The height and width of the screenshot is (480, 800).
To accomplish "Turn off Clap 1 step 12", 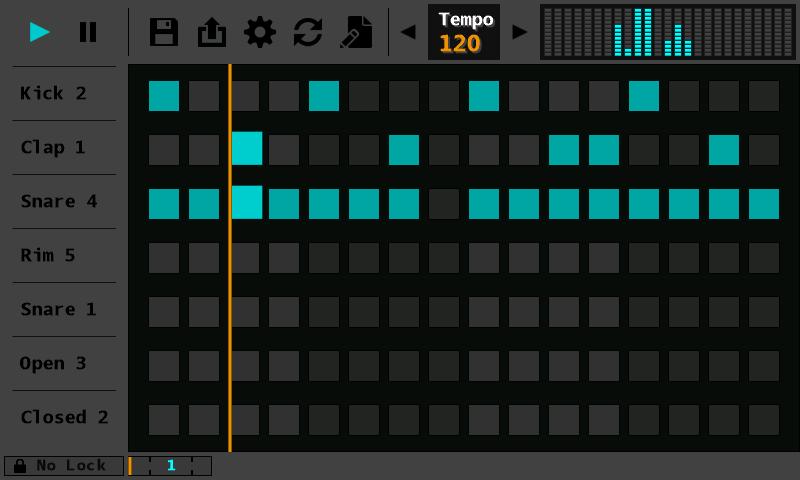I will click(x=604, y=150).
